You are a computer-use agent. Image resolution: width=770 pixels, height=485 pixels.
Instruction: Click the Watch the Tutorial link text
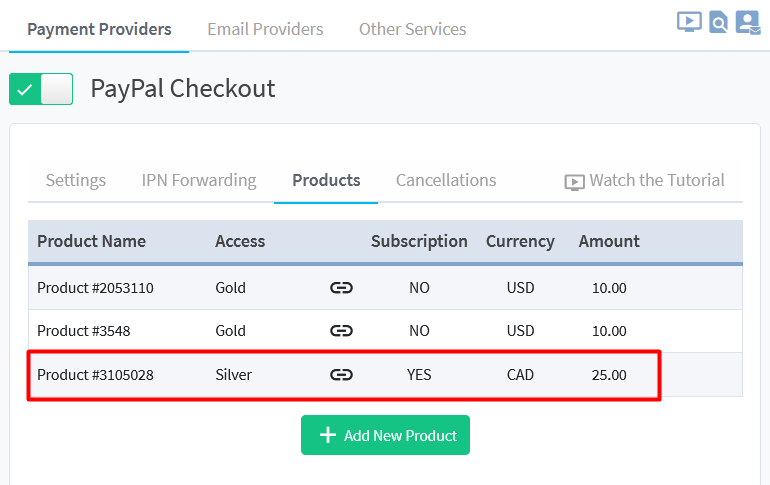point(657,180)
